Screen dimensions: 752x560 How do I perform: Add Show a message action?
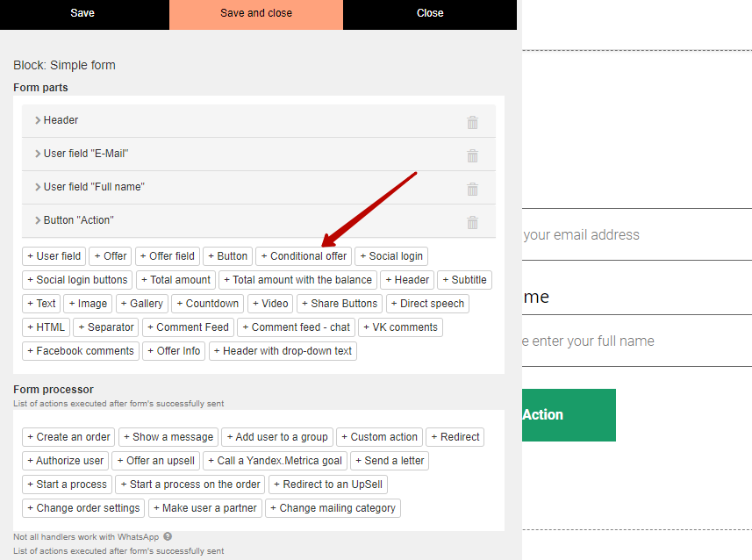[x=168, y=437]
